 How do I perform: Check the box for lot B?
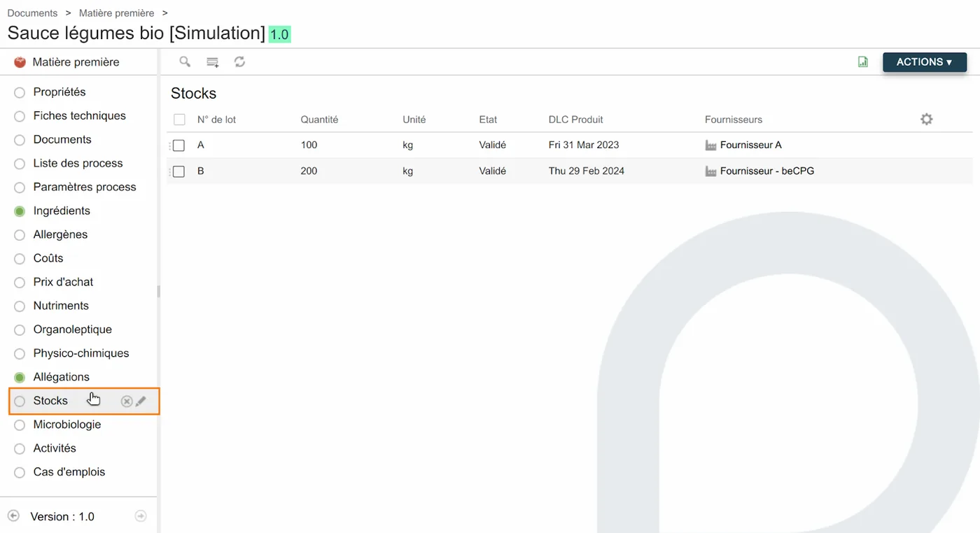(178, 171)
